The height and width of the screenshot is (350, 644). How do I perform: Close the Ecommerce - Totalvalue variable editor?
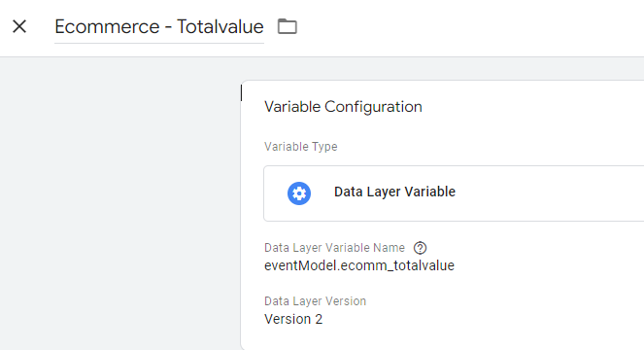[x=19, y=26]
